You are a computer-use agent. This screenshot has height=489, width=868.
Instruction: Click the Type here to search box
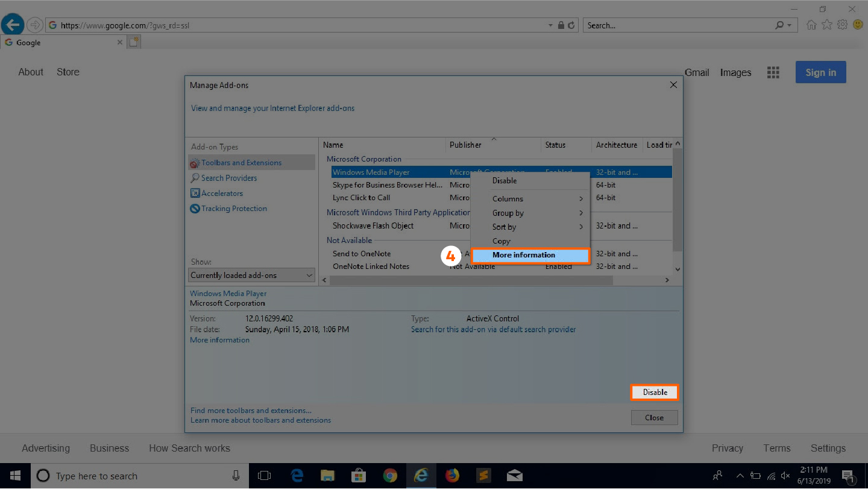tap(139, 476)
